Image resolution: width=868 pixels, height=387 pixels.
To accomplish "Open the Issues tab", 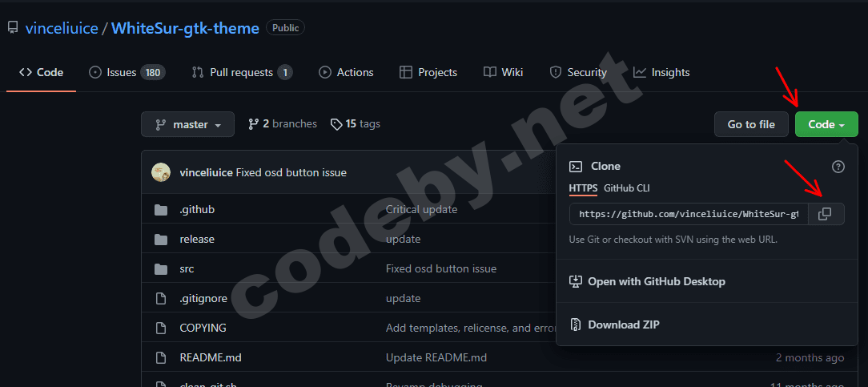I will coord(127,73).
